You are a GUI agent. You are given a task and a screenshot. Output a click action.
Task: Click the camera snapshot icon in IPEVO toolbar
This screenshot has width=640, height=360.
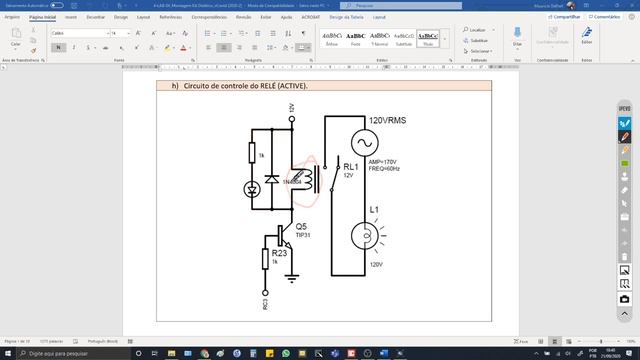pos(624,299)
